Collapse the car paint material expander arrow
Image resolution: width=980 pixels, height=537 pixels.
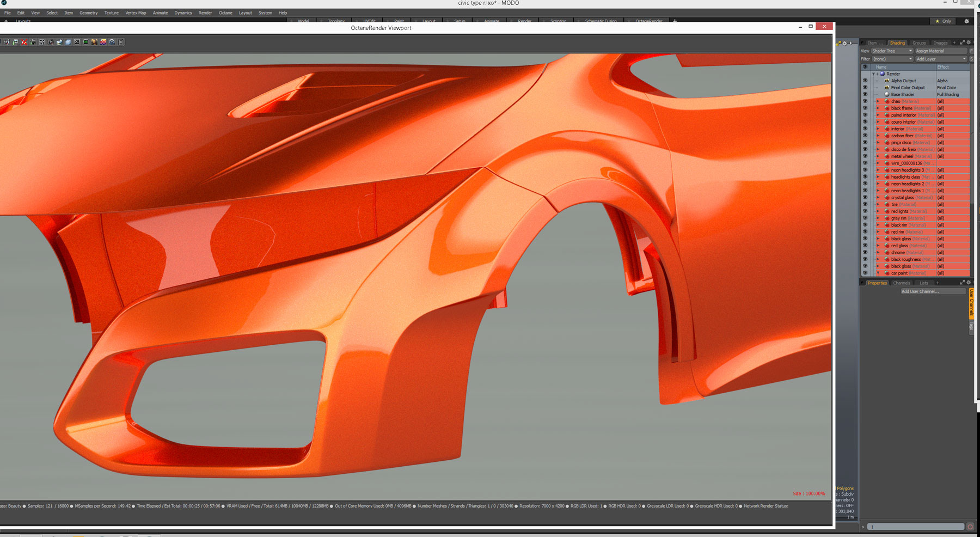[878, 273]
